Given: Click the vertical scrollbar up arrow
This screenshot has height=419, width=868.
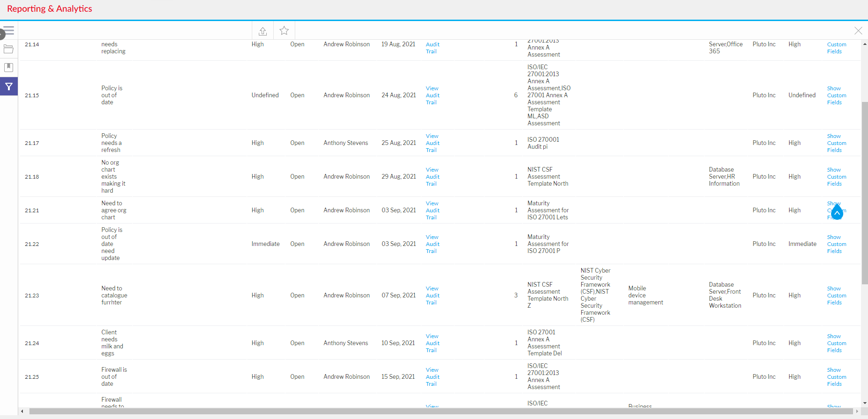Looking at the screenshot, I should [865, 44].
